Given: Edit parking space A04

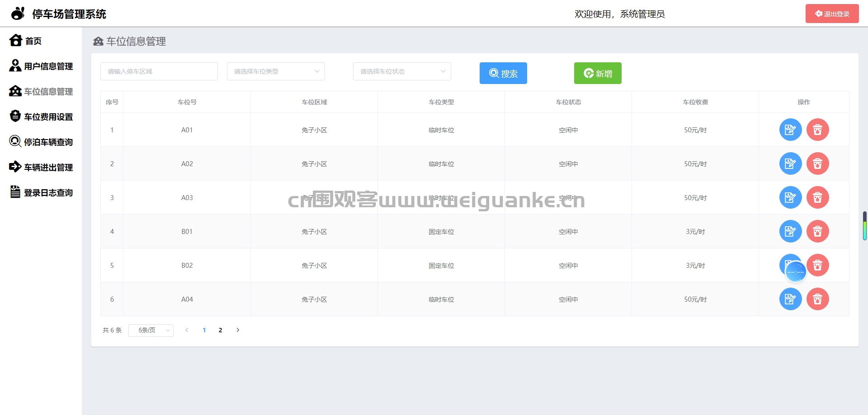Looking at the screenshot, I should (790, 299).
